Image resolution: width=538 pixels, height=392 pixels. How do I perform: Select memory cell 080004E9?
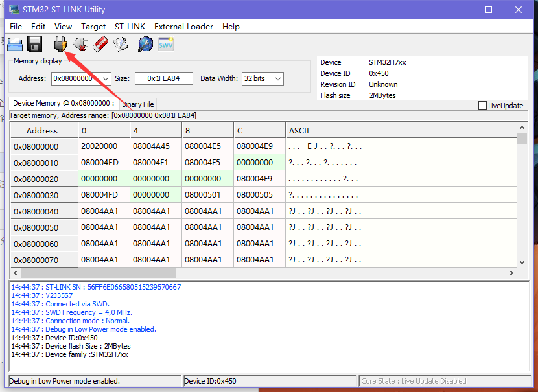pyautogui.click(x=259, y=146)
